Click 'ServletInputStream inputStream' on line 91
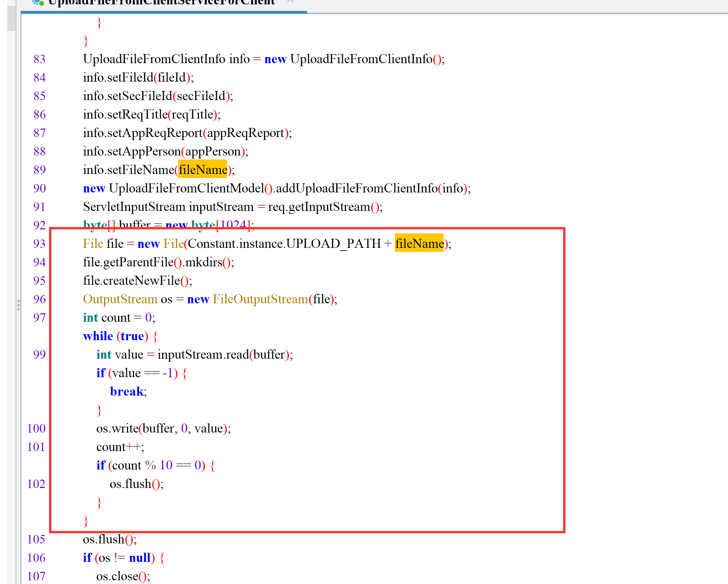728x584 pixels. pyautogui.click(x=169, y=207)
